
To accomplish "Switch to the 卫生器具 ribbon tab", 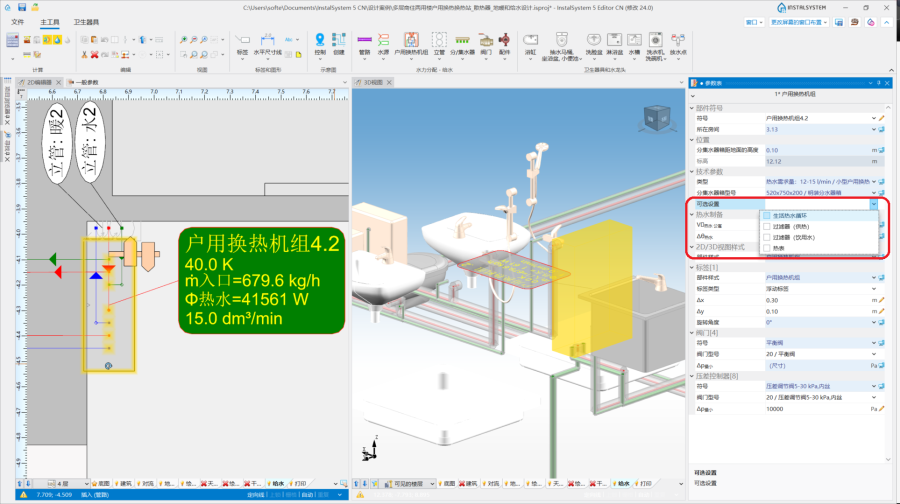I will click(86, 21).
